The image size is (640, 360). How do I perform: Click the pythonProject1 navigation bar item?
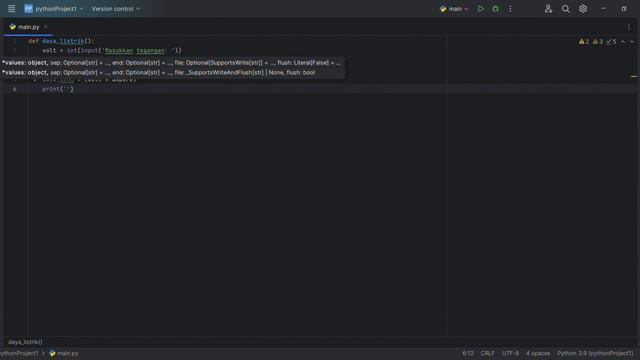(19, 353)
